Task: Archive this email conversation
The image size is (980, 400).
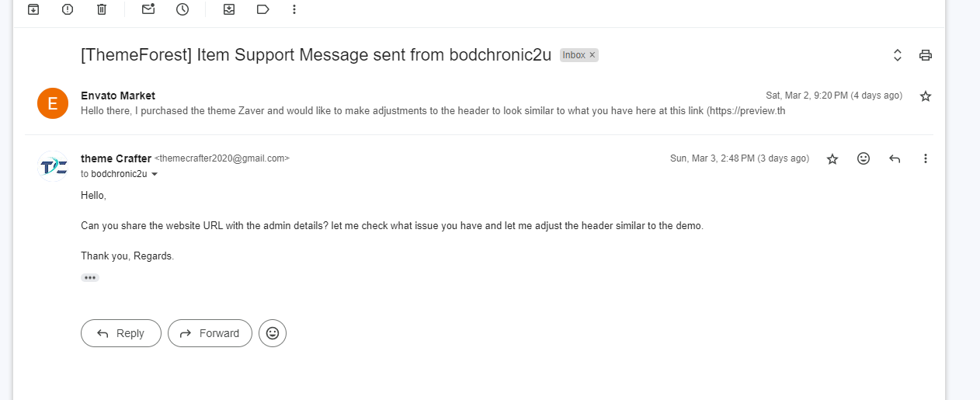Action: coord(33,9)
